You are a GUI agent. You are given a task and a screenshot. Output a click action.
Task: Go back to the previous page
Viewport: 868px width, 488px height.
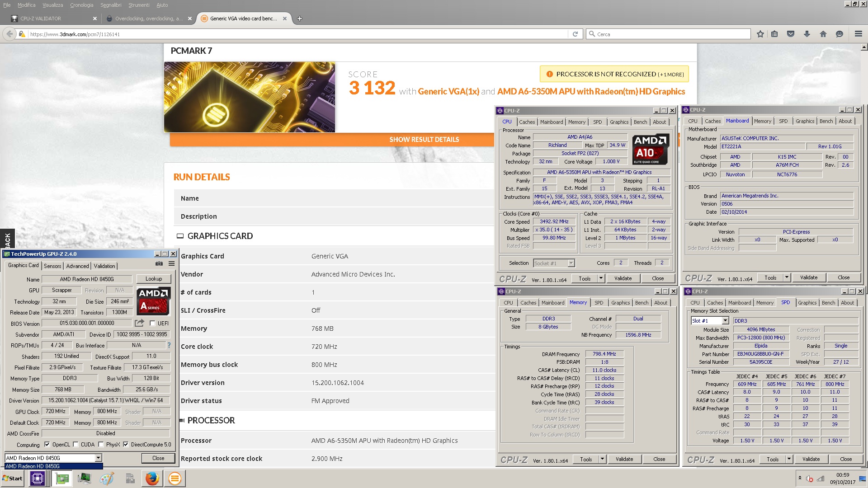click(x=9, y=34)
